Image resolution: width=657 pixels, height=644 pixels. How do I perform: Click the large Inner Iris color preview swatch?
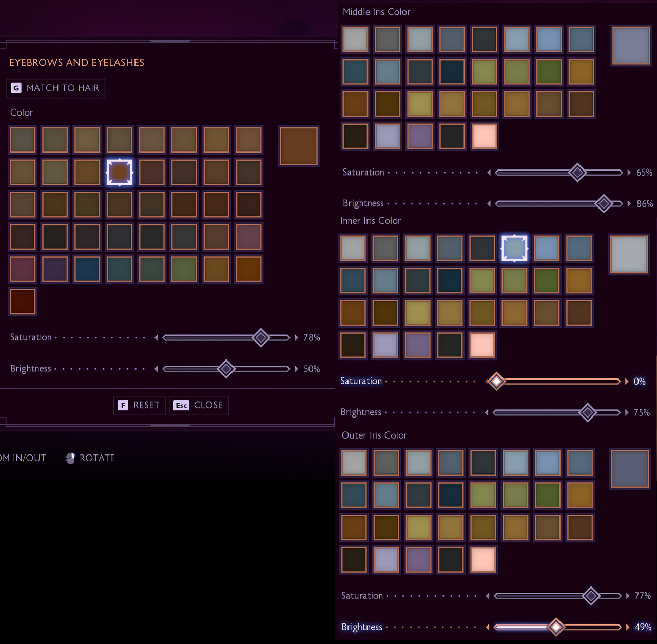tap(629, 255)
